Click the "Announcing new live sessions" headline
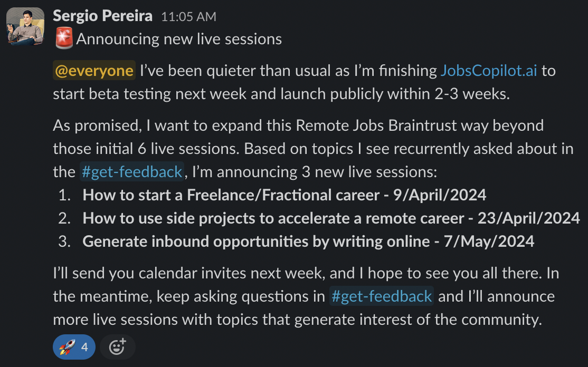588x367 pixels. click(x=179, y=39)
